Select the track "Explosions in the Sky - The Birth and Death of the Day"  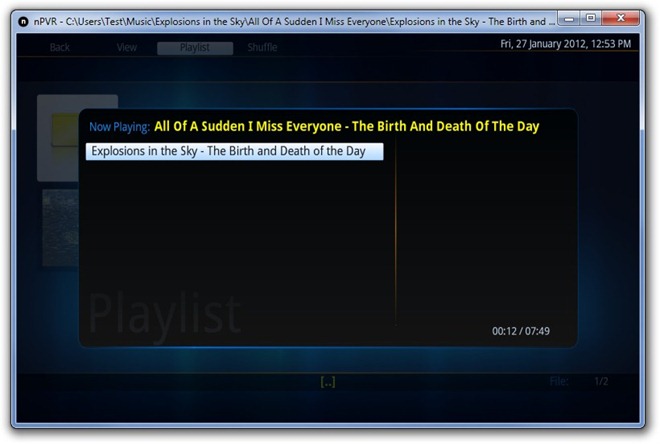coord(234,152)
